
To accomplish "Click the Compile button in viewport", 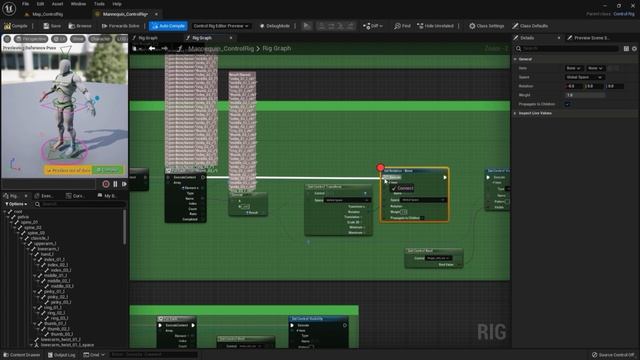I will 108,170.
